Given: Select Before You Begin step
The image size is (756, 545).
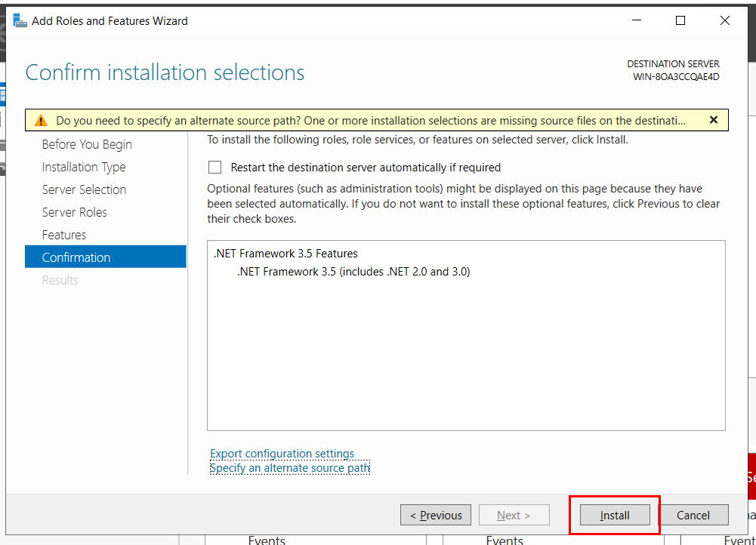Looking at the screenshot, I should click(x=87, y=145).
